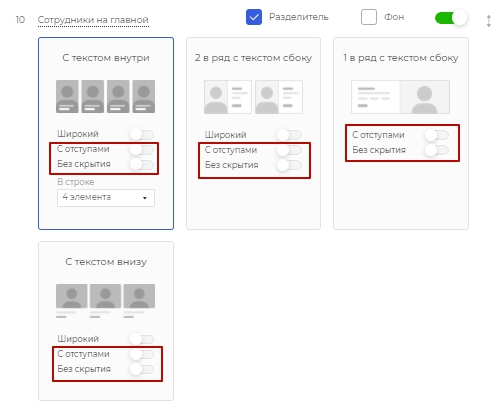Enable Без скрытия in '2 в ряд' card
This screenshot has width=503, height=408.
tap(289, 165)
